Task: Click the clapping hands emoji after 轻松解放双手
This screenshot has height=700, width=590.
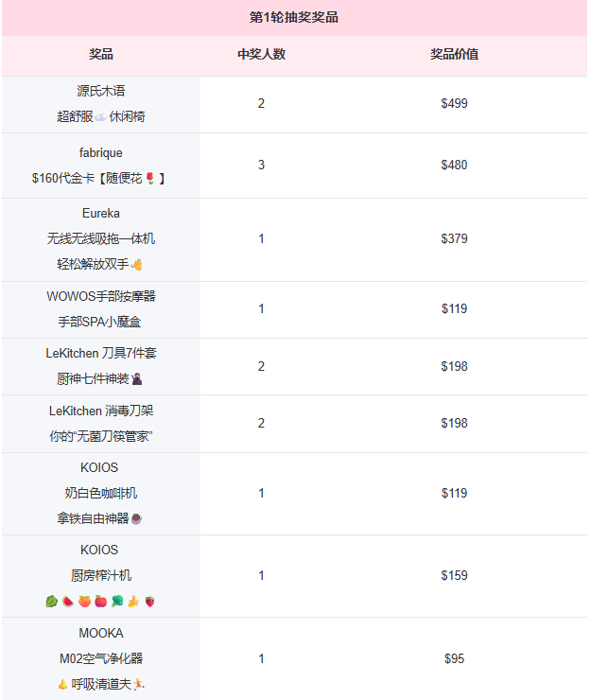Action: tap(136, 265)
